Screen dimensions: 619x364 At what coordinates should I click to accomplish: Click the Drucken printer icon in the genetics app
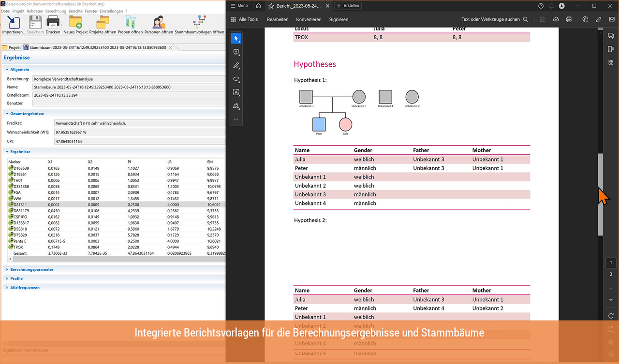(x=53, y=22)
